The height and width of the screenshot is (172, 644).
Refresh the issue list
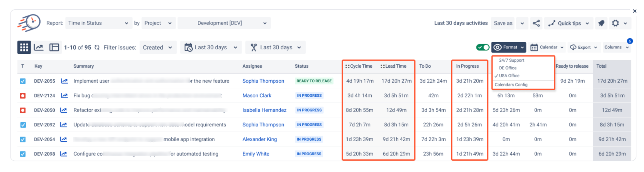click(97, 47)
